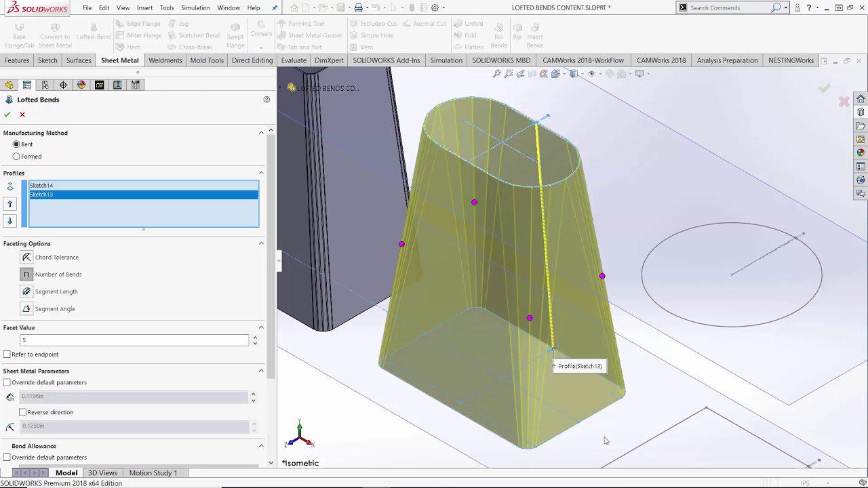This screenshot has width=868, height=488.
Task: Check Override default parameters under Sheet Metal Parameters
Action: tap(7, 382)
